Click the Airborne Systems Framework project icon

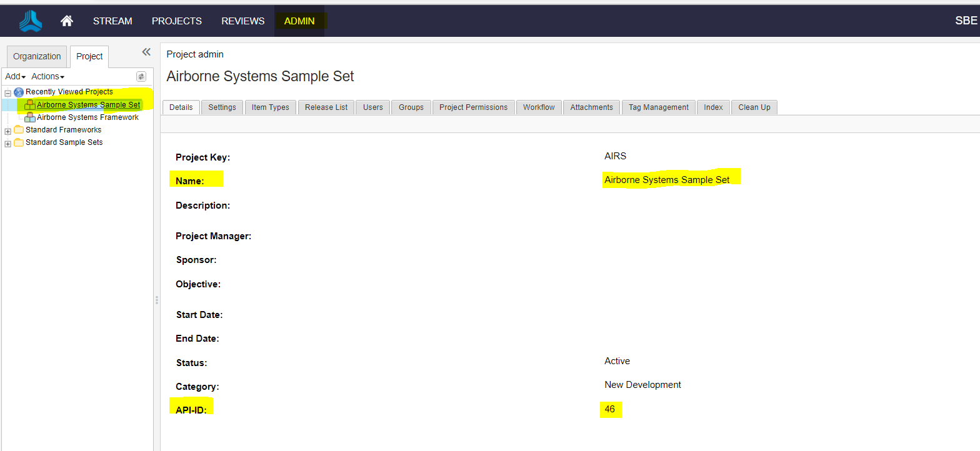(x=30, y=117)
